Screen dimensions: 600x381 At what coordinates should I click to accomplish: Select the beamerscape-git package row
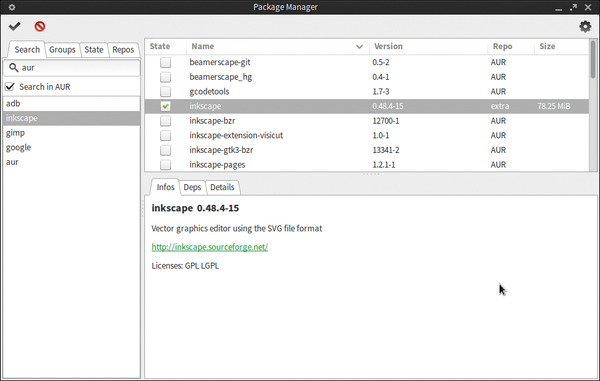tap(367, 62)
